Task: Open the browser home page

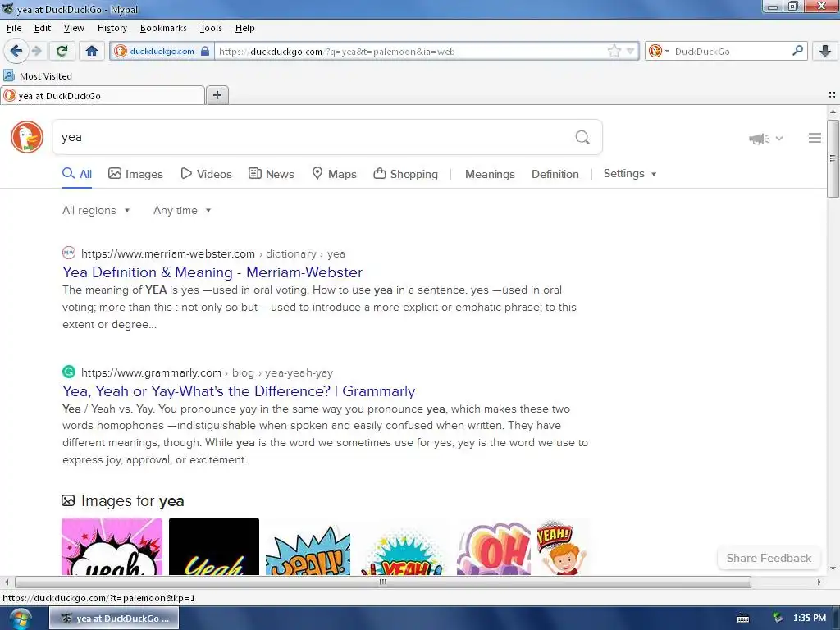Action: click(x=92, y=52)
